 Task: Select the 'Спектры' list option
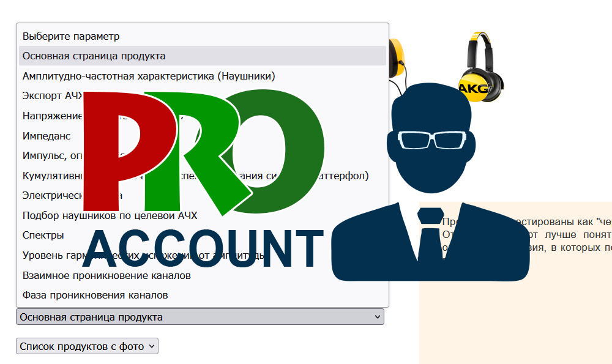pos(43,236)
